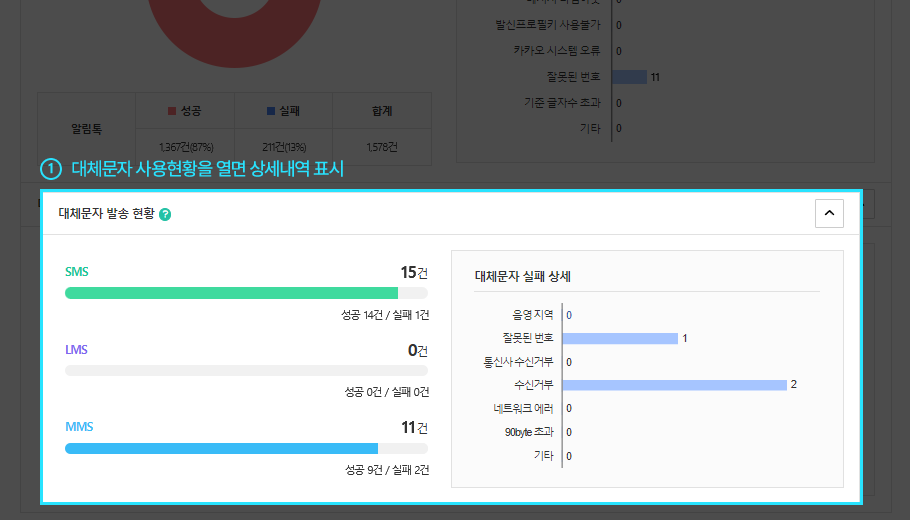Viewport: 910px width, 520px height.
Task: Click the 합계 column header
Action: click(x=381, y=110)
